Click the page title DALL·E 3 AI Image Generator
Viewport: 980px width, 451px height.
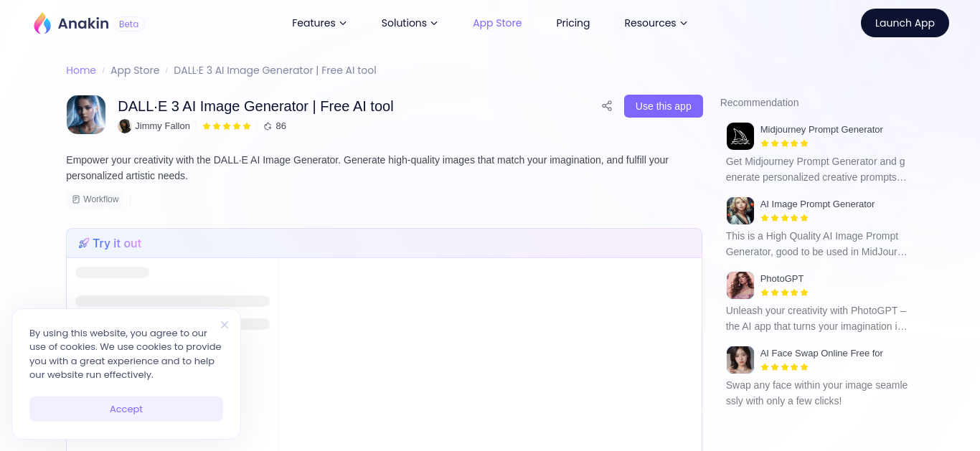click(x=255, y=106)
